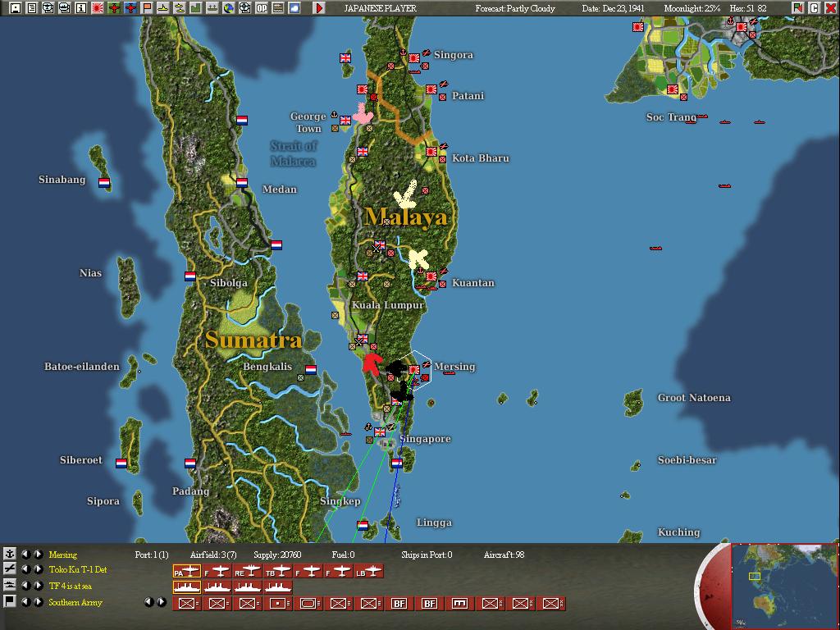Click the 'Airfield: 3(7)' text
The width and height of the screenshot is (840, 630).
(x=214, y=555)
